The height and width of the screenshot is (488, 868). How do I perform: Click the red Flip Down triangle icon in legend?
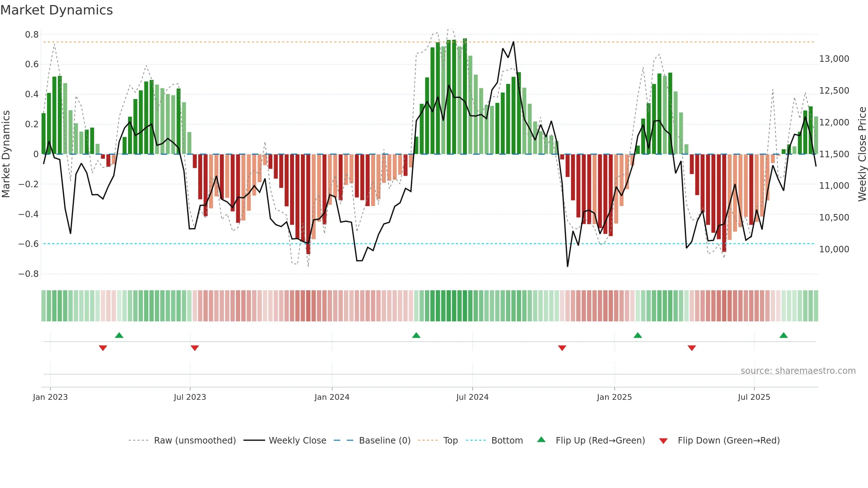tap(663, 441)
